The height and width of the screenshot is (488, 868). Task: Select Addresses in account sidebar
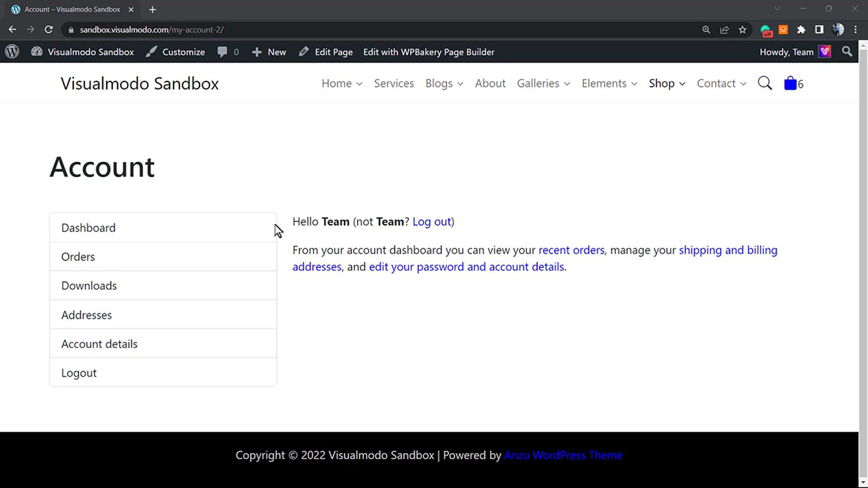(163, 315)
